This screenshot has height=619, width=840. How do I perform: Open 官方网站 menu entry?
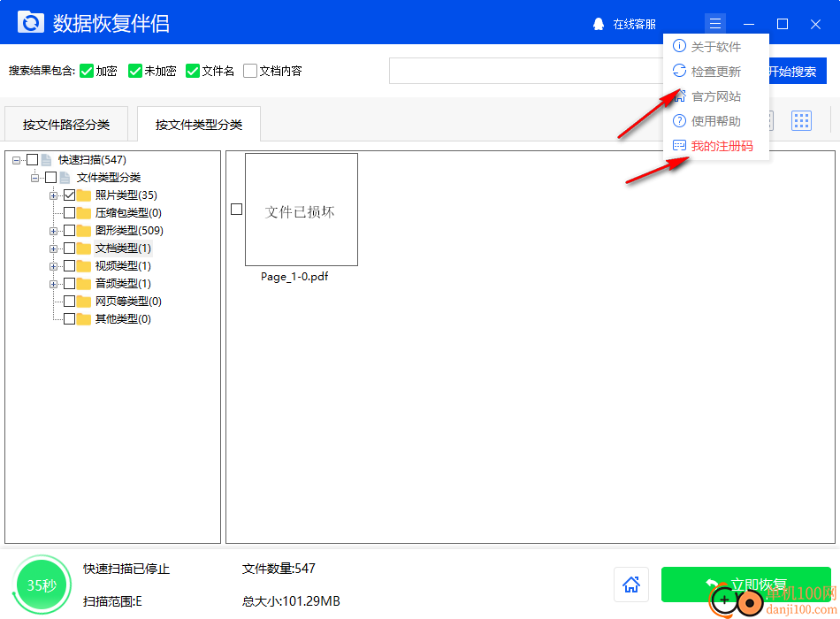click(715, 96)
